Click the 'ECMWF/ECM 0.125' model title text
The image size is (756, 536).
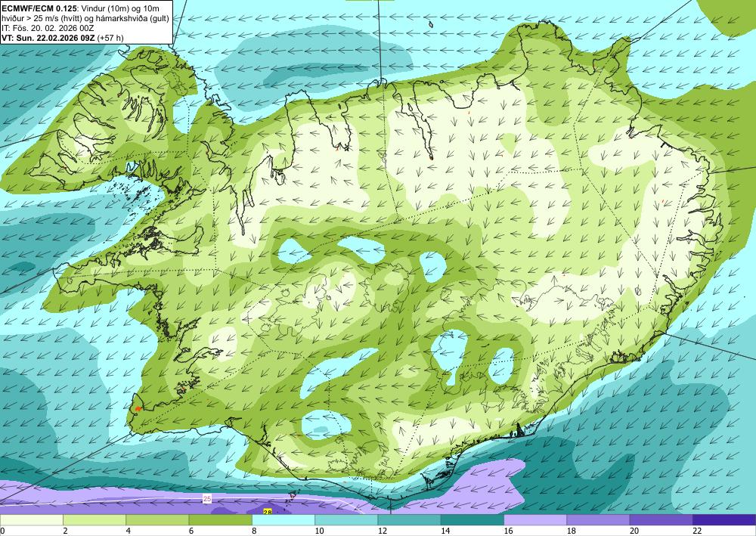tap(38, 8)
